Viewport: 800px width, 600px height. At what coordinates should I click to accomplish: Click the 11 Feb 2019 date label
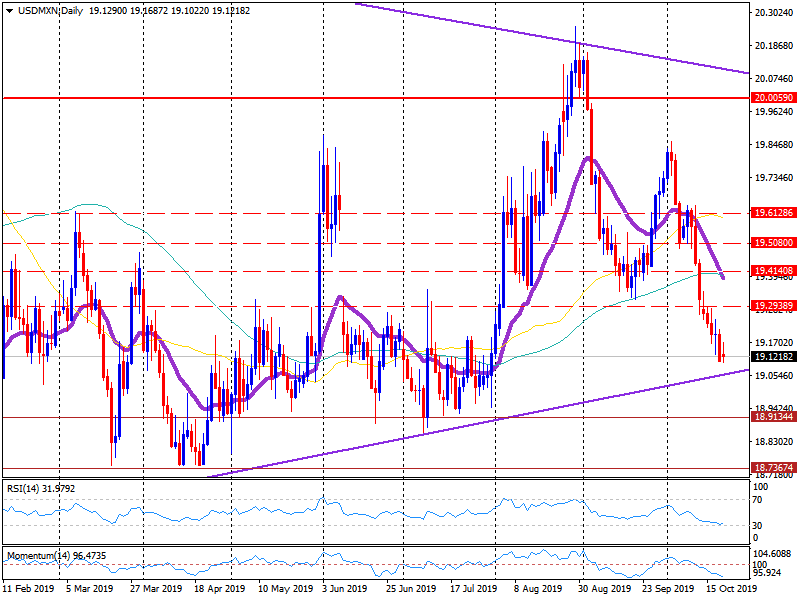pyautogui.click(x=30, y=591)
